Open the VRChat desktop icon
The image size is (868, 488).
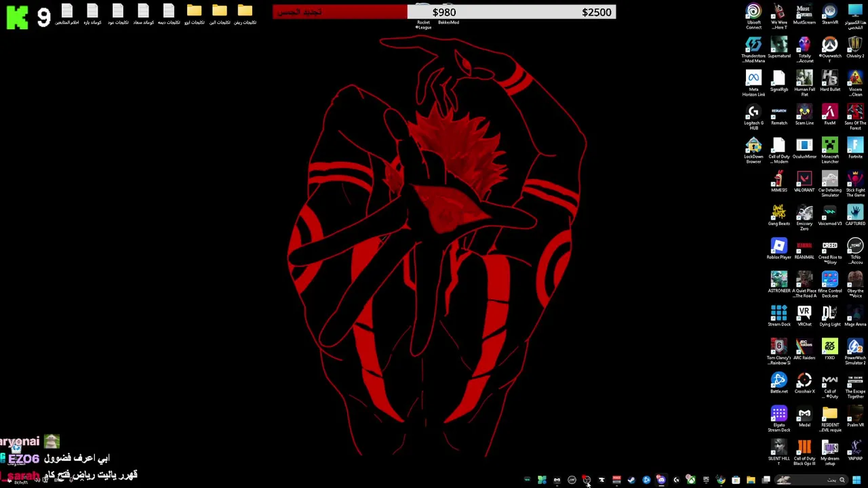point(804,317)
